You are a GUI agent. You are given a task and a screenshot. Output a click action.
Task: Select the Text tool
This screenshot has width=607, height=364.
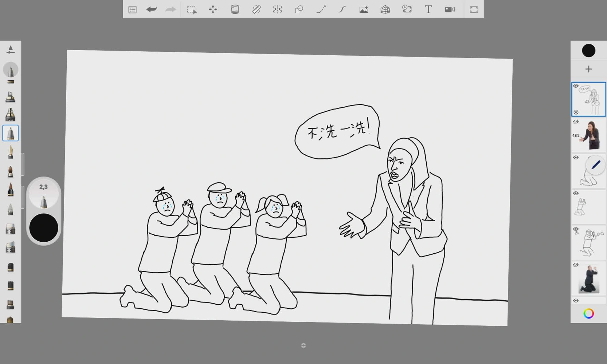click(428, 9)
